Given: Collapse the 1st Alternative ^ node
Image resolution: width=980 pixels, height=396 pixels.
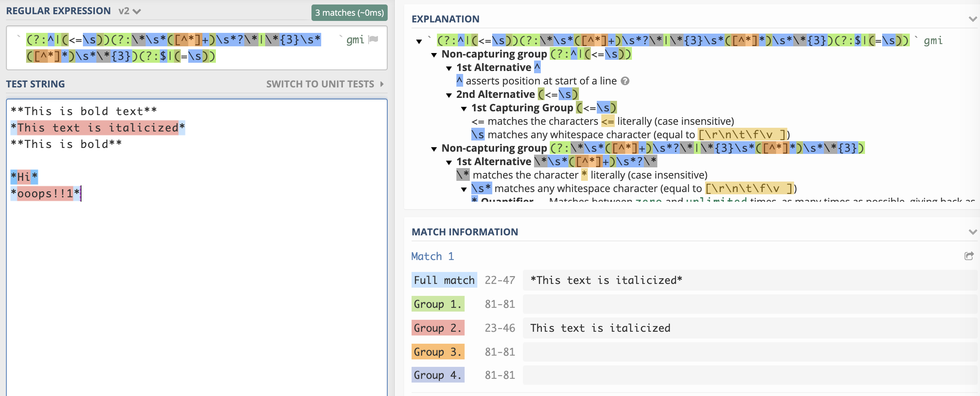Looking at the screenshot, I should [x=449, y=68].
